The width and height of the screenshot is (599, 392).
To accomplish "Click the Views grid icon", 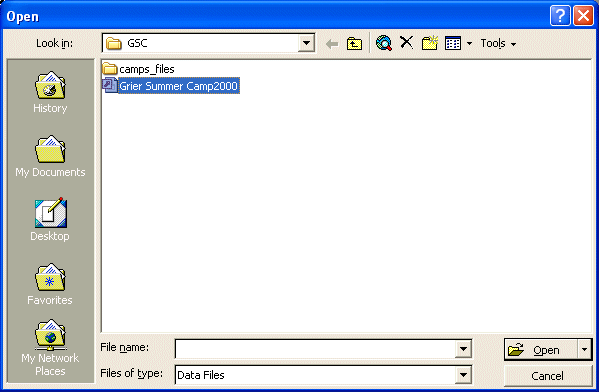I will tap(453, 43).
